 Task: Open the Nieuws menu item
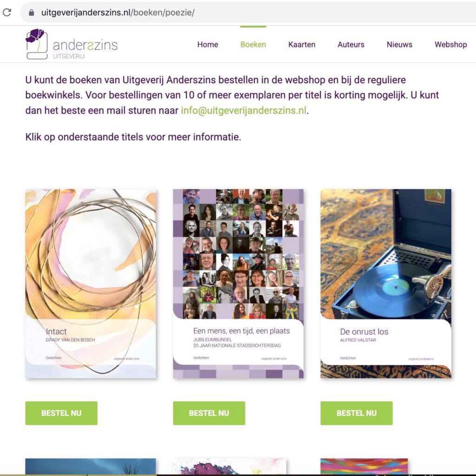point(399,44)
